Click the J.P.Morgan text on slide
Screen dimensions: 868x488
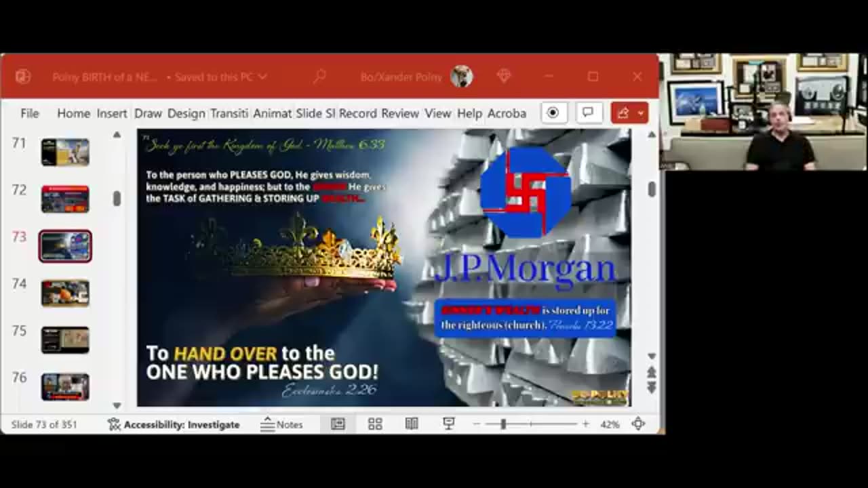tap(525, 268)
